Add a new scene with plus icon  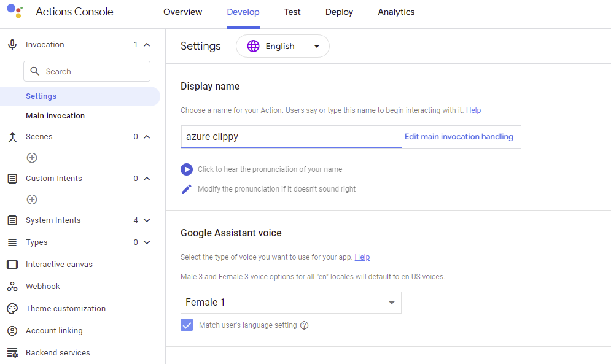32,158
